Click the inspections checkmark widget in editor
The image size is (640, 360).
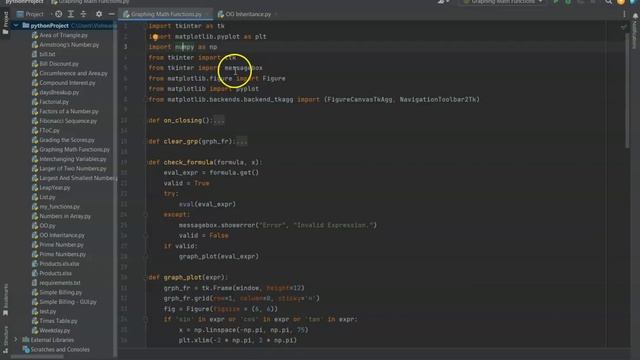pyautogui.click(x=623, y=27)
